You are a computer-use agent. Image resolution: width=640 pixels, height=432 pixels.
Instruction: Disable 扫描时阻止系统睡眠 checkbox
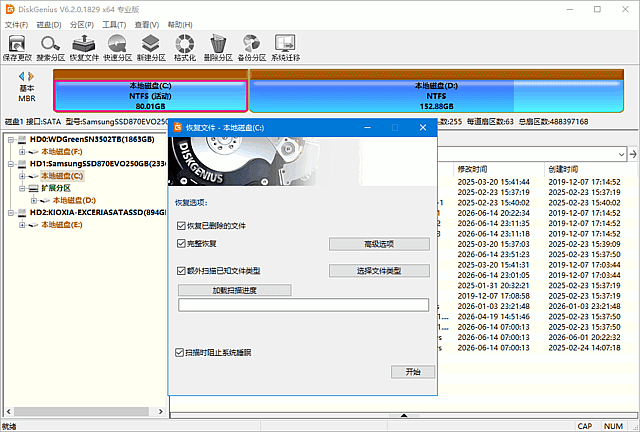click(x=179, y=352)
